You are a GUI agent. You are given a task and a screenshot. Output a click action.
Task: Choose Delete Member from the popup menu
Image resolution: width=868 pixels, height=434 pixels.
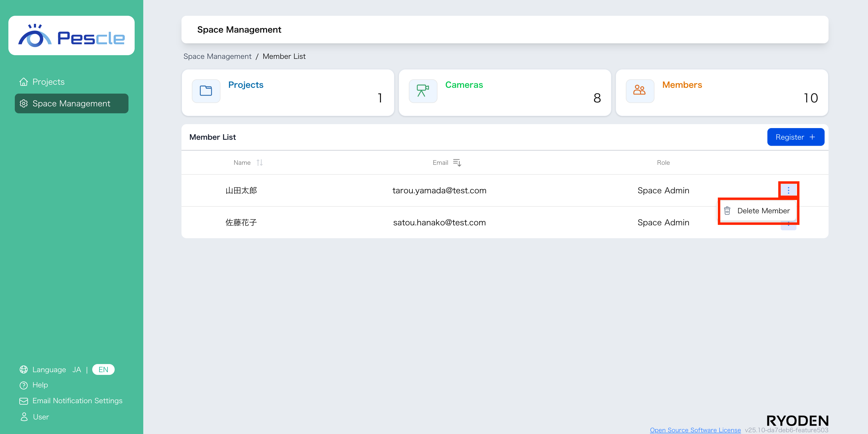(763, 211)
